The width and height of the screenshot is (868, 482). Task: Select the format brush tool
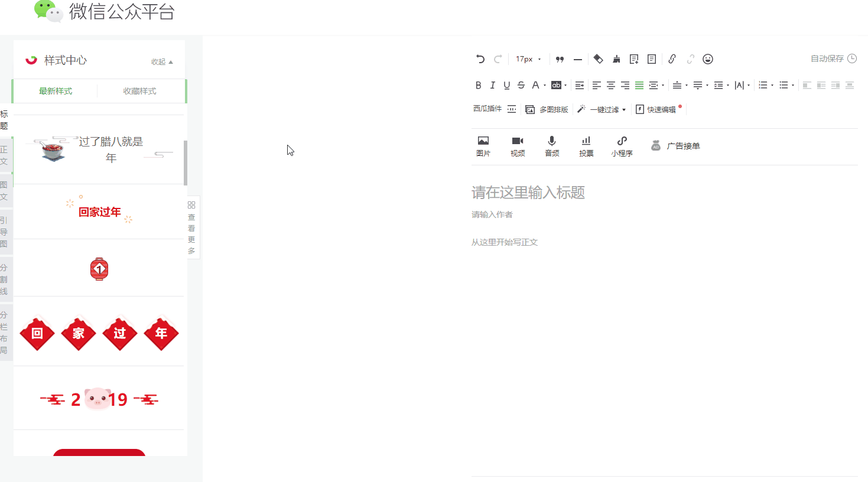[x=616, y=59]
